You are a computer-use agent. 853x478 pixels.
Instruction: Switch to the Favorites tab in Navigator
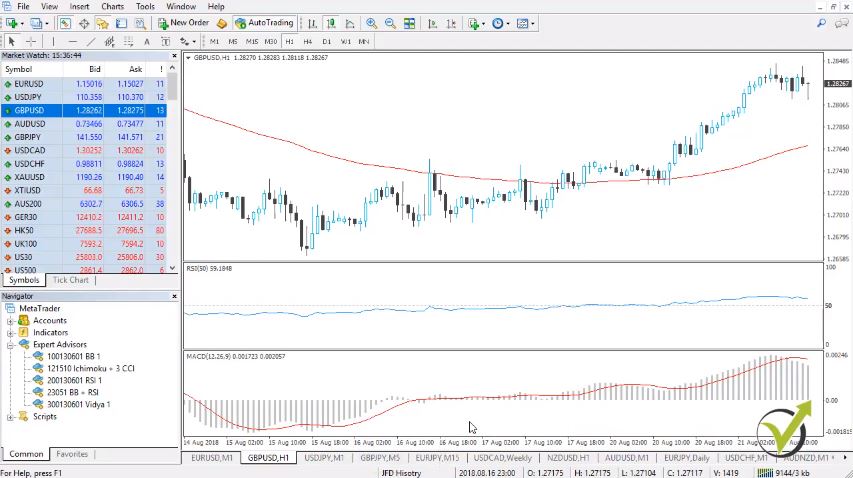coord(72,454)
